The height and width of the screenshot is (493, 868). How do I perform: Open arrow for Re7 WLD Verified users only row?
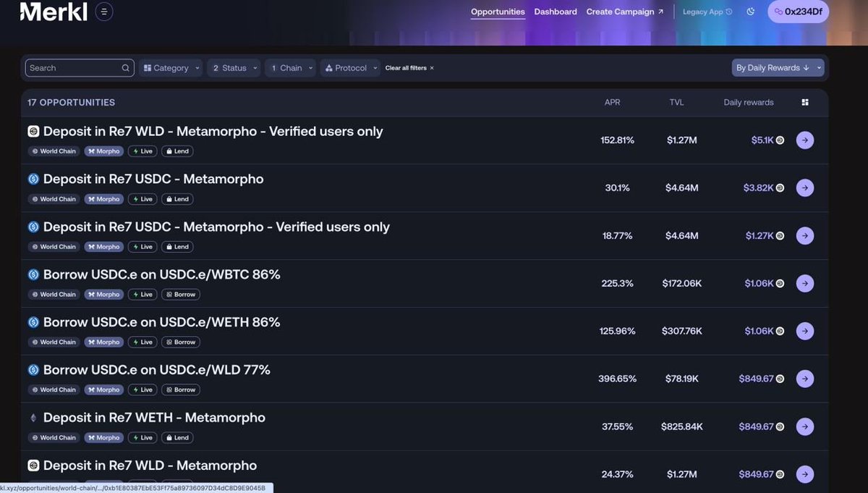tap(805, 140)
